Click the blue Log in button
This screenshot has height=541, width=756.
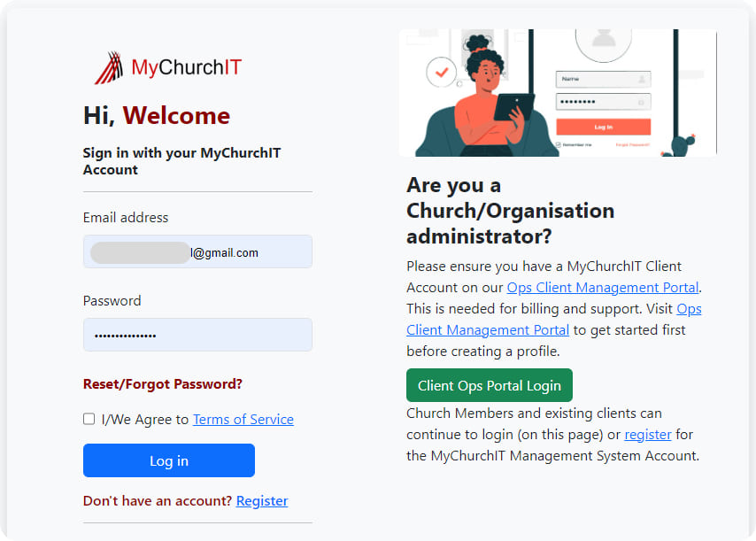point(169,460)
